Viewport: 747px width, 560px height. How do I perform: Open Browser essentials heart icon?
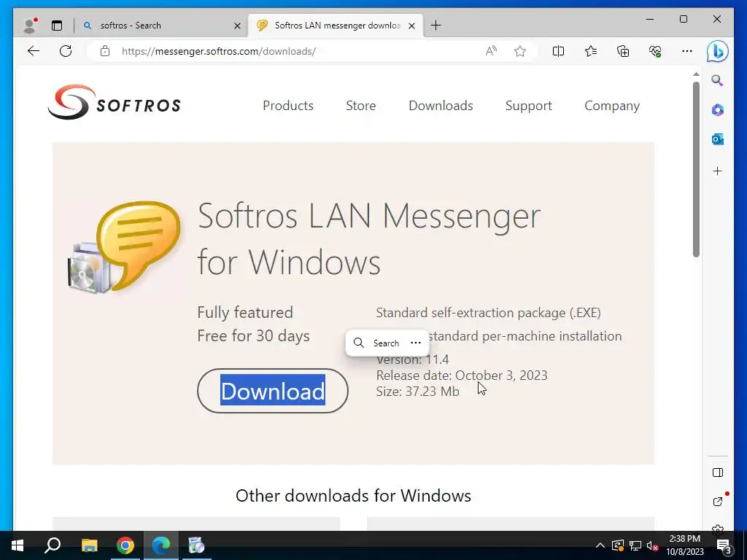point(655,51)
